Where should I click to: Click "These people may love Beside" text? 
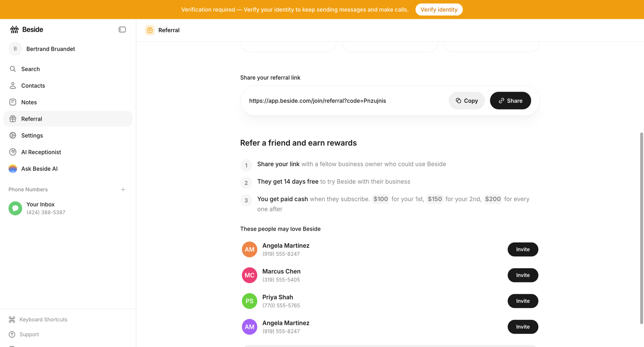point(280,229)
